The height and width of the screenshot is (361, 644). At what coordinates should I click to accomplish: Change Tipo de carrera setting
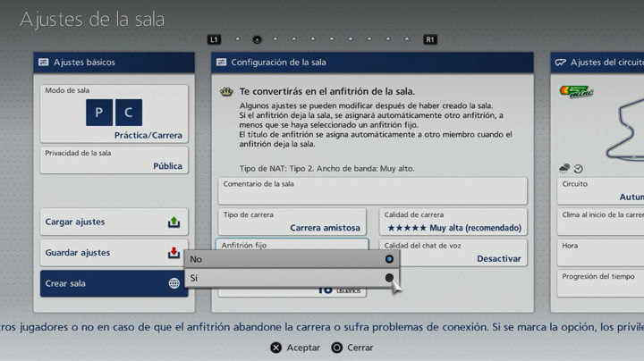tap(292, 222)
